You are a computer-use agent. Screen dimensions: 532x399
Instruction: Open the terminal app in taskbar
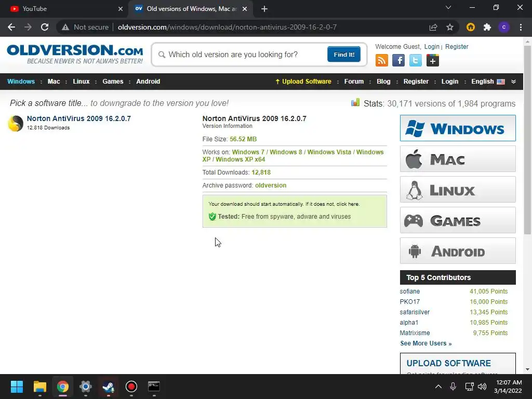(x=154, y=387)
